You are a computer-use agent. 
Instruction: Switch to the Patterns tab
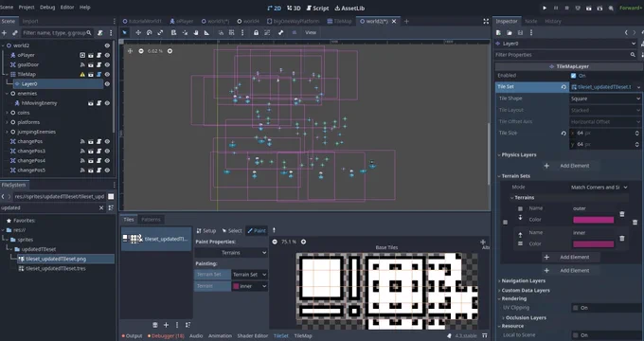(x=151, y=220)
